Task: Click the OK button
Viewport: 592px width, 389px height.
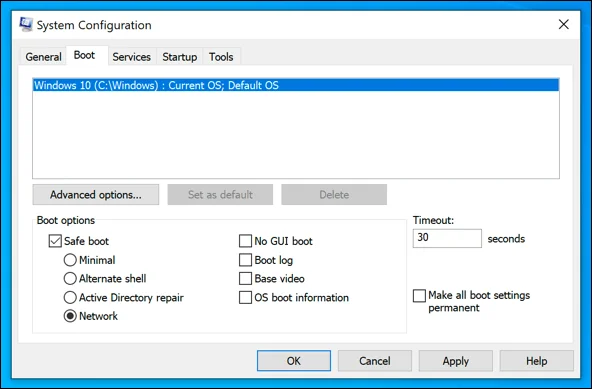Action: 294,361
